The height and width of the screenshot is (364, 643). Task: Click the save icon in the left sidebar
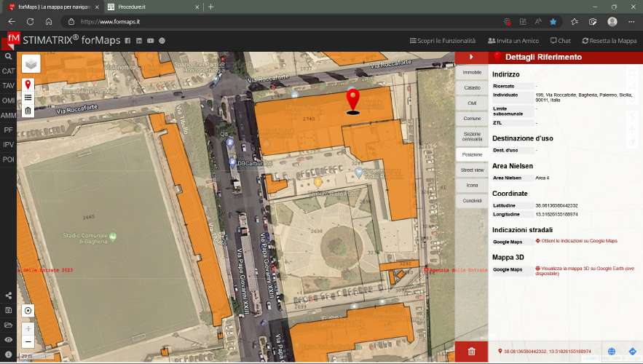click(x=8, y=310)
